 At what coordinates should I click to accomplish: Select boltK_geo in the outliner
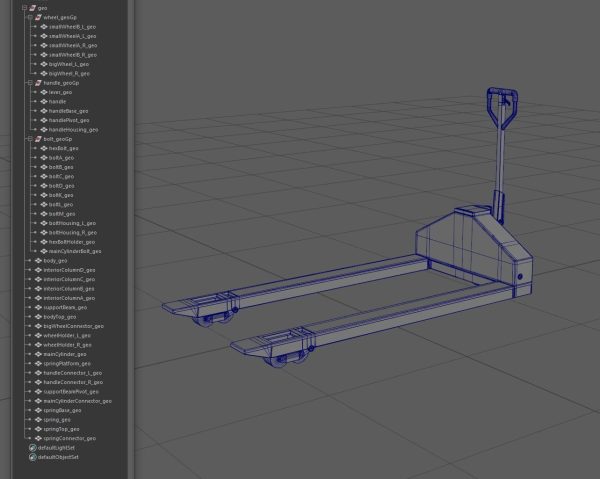click(x=61, y=195)
